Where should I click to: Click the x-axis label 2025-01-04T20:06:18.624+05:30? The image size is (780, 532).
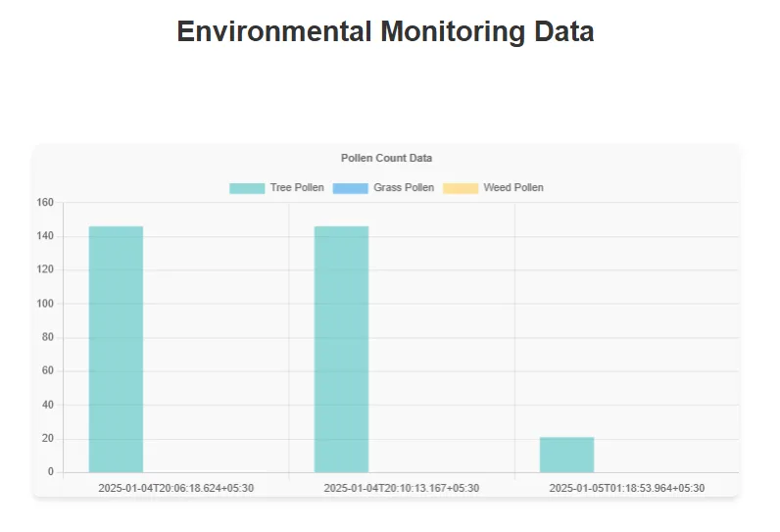176,488
